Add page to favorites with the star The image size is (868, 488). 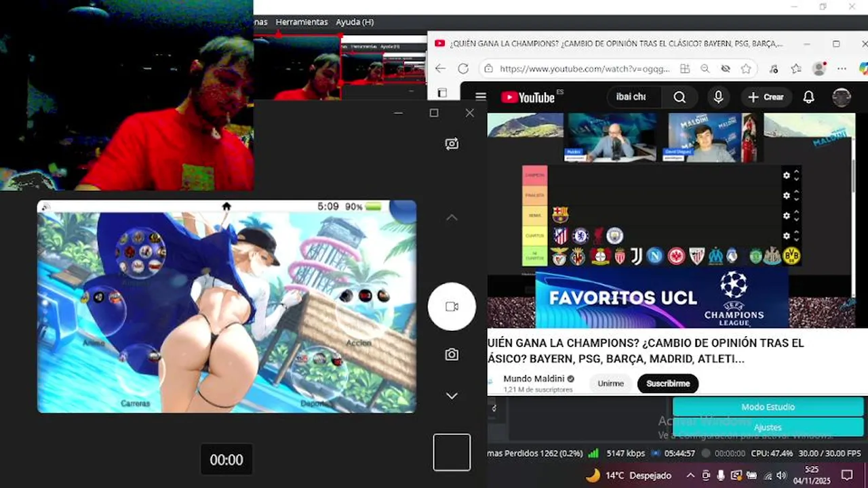[x=746, y=68]
